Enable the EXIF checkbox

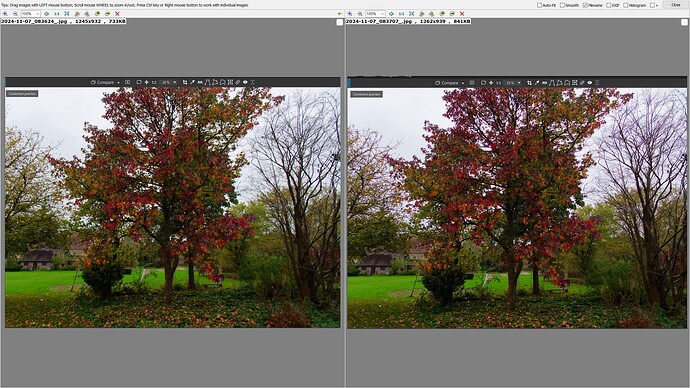(609, 5)
